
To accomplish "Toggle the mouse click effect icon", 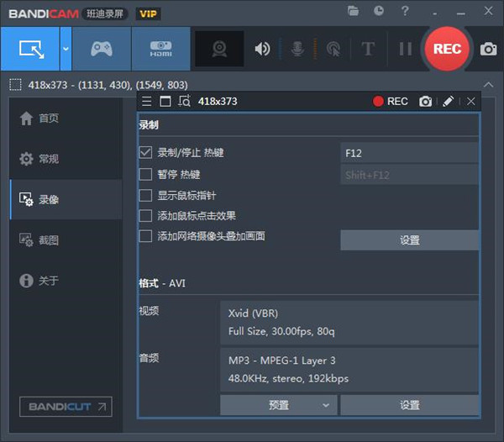I will point(333,49).
